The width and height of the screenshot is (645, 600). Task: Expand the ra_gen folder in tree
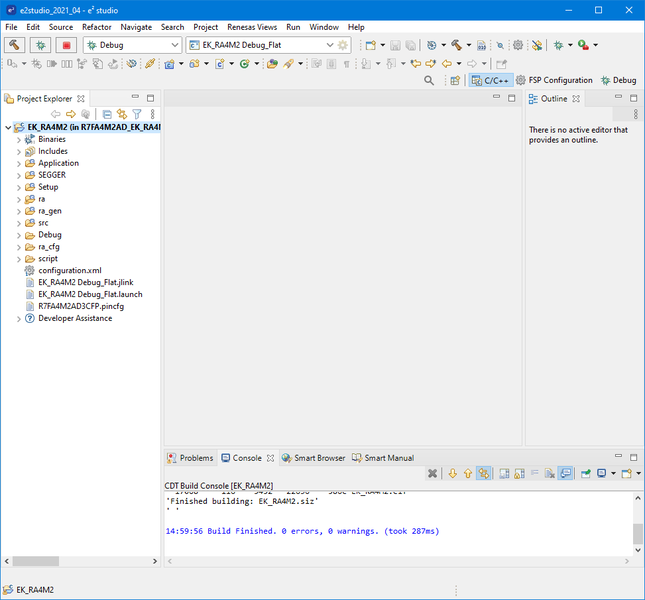click(19, 211)
